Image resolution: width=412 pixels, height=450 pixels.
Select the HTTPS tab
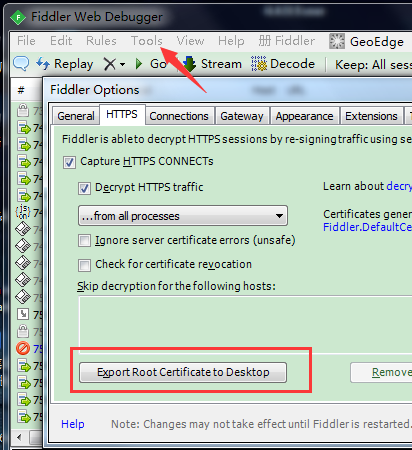pyautogui.click(x=122, y=114)
